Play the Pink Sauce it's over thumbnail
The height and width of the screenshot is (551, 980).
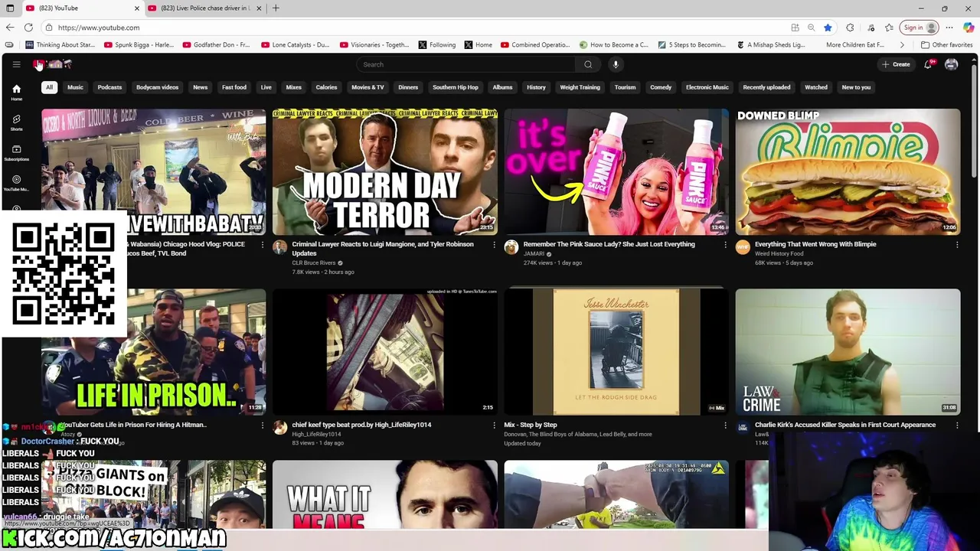point(616,172)
